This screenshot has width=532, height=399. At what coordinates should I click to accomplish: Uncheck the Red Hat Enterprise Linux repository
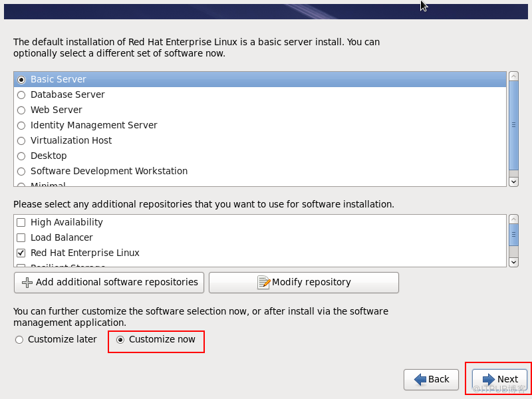click(x=21, y=253)
